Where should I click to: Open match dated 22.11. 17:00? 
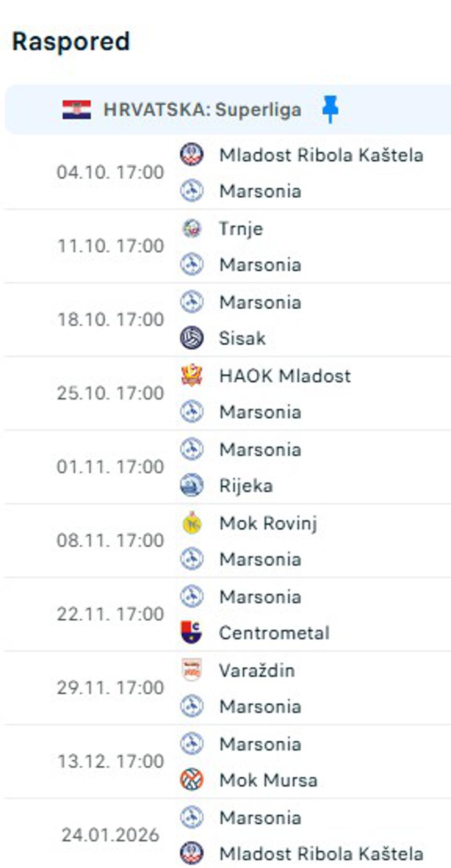[228, 614]
